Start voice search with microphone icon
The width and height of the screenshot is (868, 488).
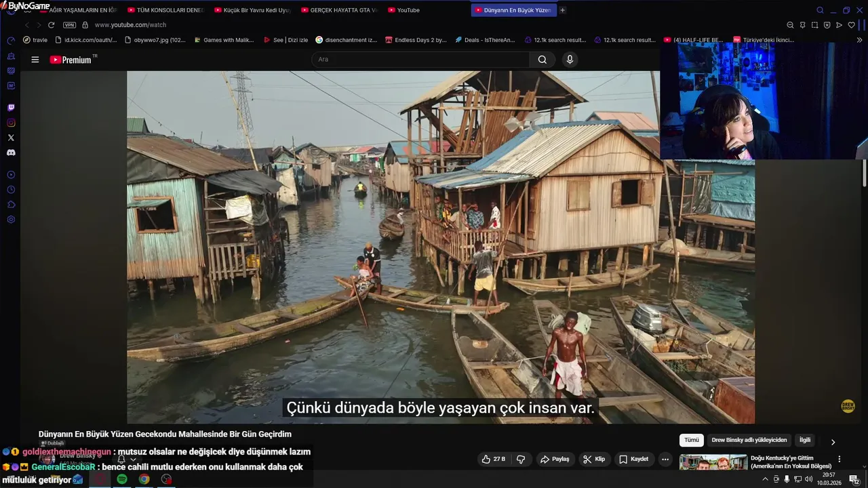pyautogui.click(x=570, y=60)
